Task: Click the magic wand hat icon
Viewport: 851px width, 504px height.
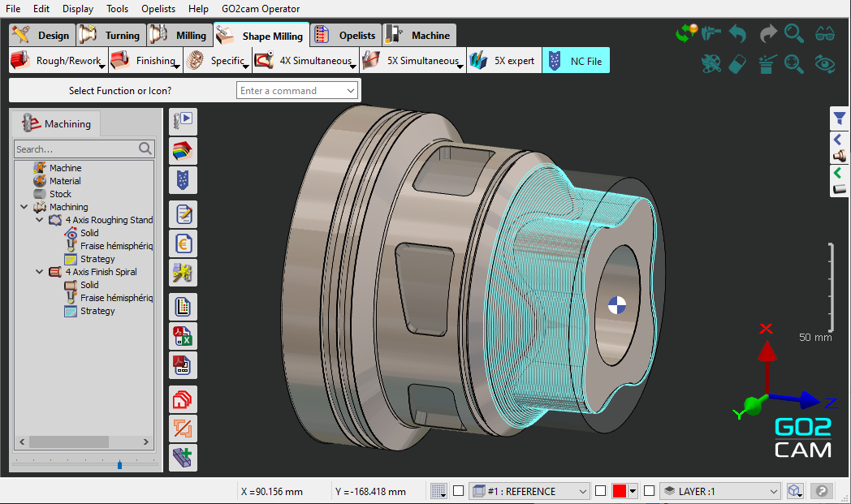Action: point(767,64)
